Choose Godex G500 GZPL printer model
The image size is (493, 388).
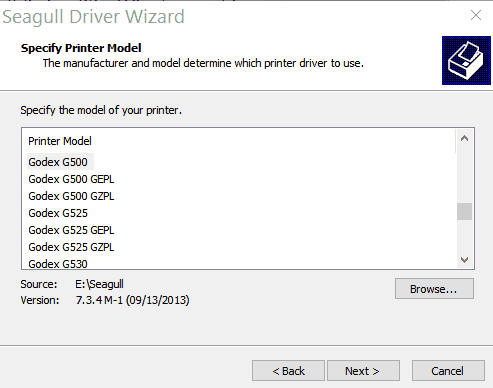point(71,196)
